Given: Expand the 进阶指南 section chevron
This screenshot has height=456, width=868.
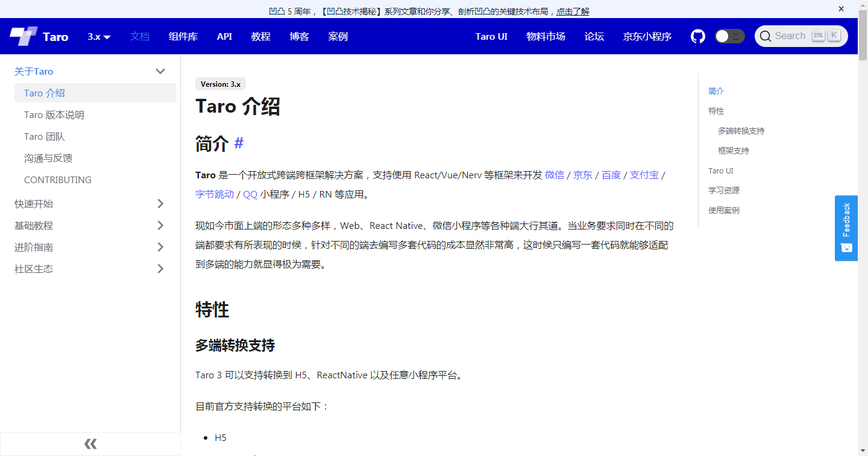Looking at the screenshot, I should click(x=160, y=247).
